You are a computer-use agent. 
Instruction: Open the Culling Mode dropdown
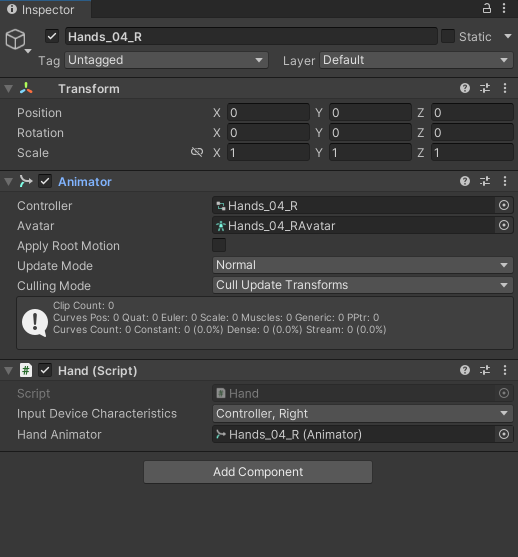click(363, 285)
